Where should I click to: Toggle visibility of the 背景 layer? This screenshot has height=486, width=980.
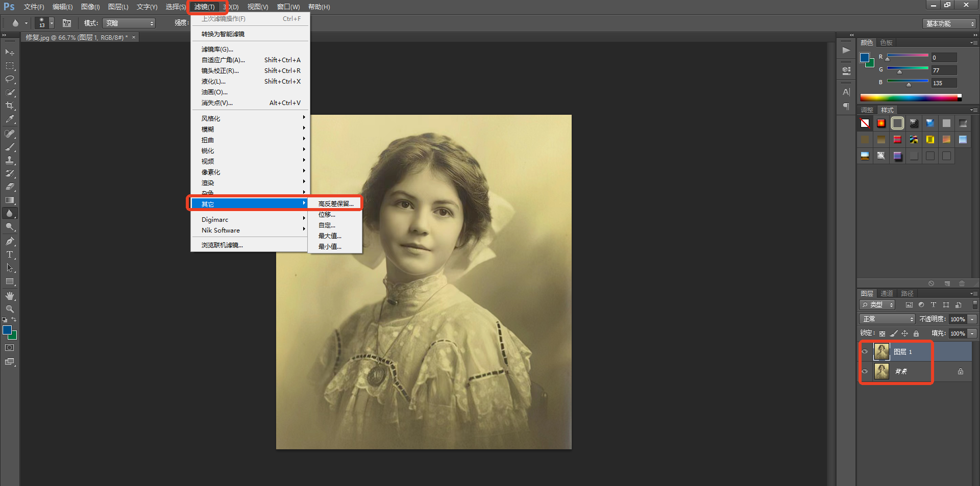coord(865,371)
